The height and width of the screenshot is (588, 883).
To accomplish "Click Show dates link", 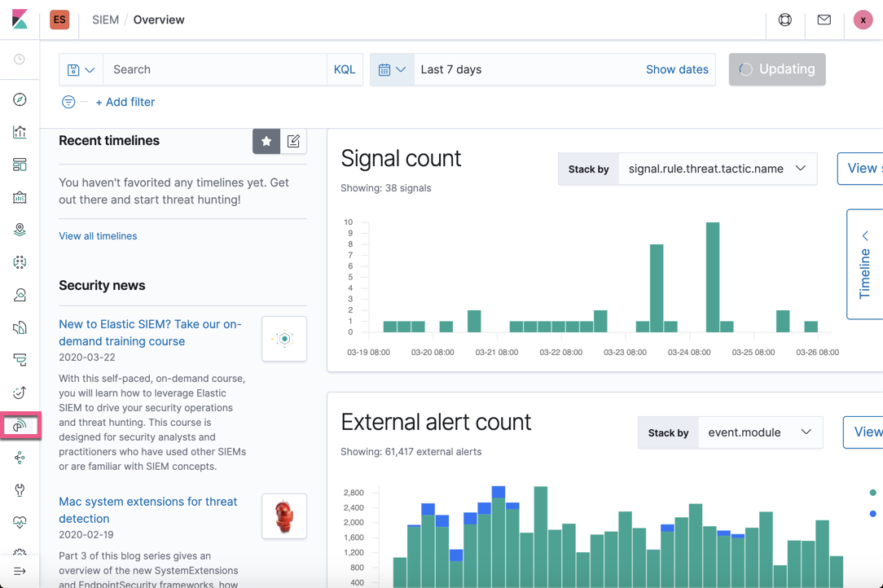I will point(677,69).
